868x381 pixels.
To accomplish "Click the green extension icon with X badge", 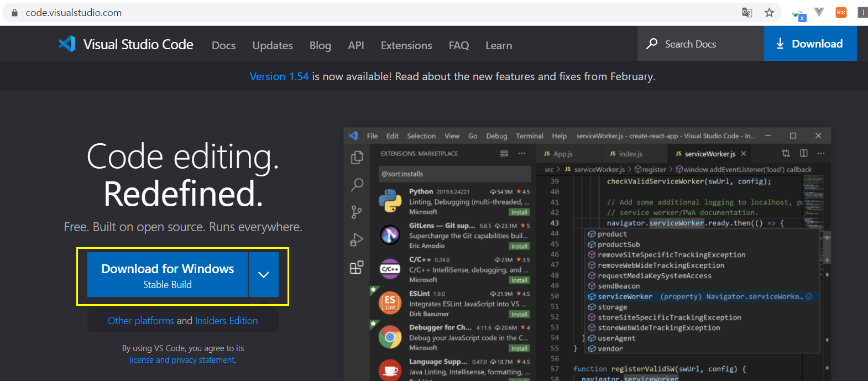I will (799, 15).
